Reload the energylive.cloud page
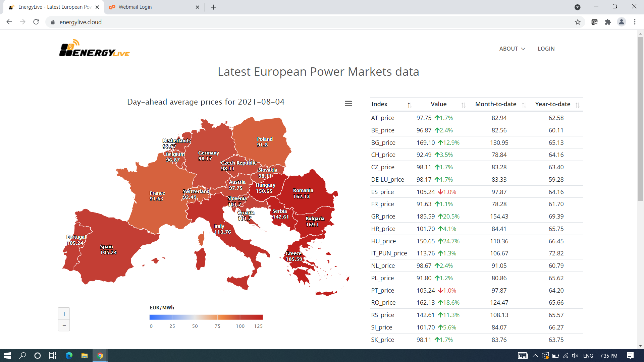 tap(36, 22)
